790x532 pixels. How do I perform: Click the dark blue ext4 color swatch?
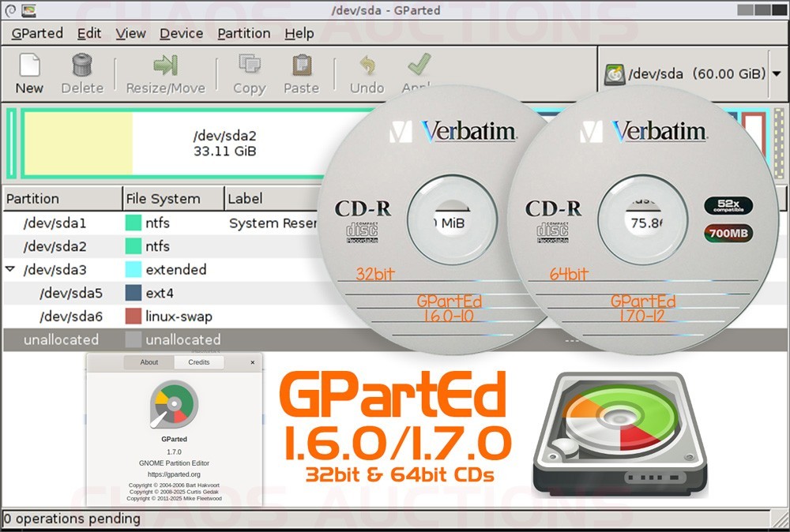coord(133,293)
